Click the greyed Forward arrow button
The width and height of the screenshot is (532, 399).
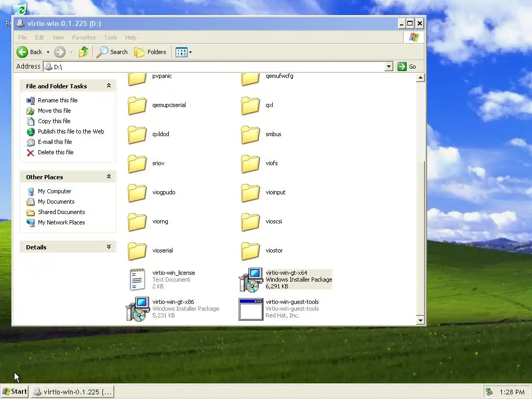click(x=60, y=52)
